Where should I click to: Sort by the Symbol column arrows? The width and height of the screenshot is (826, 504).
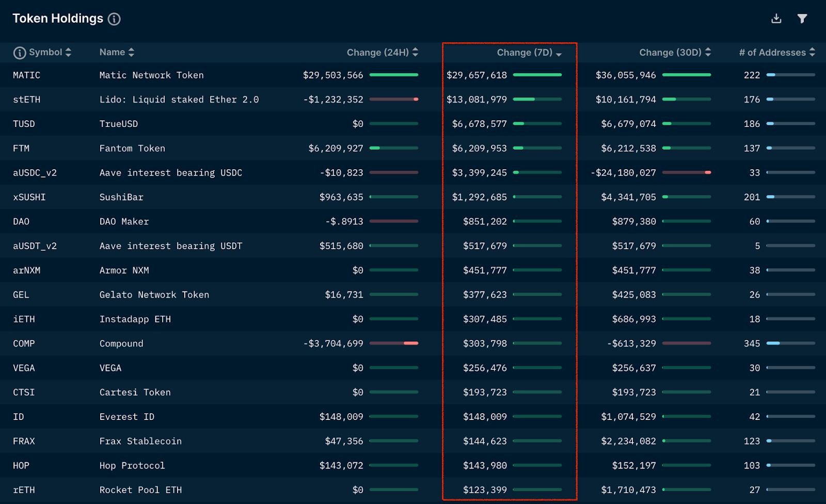[69, 53]
